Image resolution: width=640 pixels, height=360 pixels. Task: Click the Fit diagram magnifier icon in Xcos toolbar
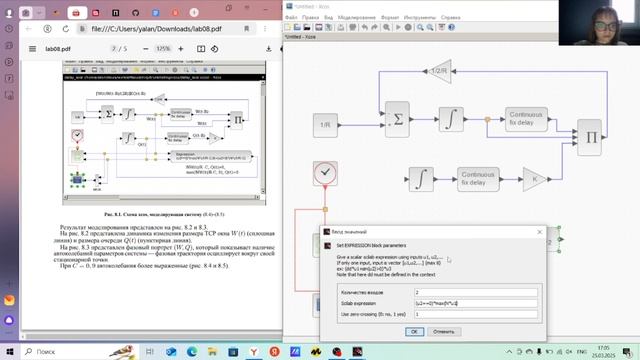tap(386, 27)
